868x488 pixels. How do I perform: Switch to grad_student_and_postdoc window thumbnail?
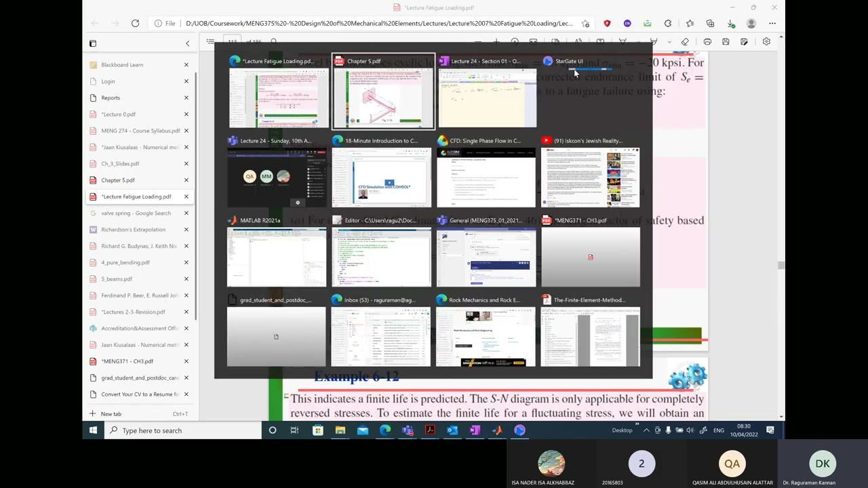click(x=277, y=331)
